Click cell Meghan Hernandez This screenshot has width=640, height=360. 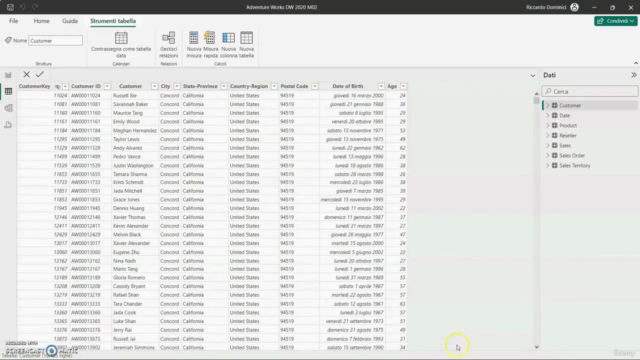pos(135,131)
